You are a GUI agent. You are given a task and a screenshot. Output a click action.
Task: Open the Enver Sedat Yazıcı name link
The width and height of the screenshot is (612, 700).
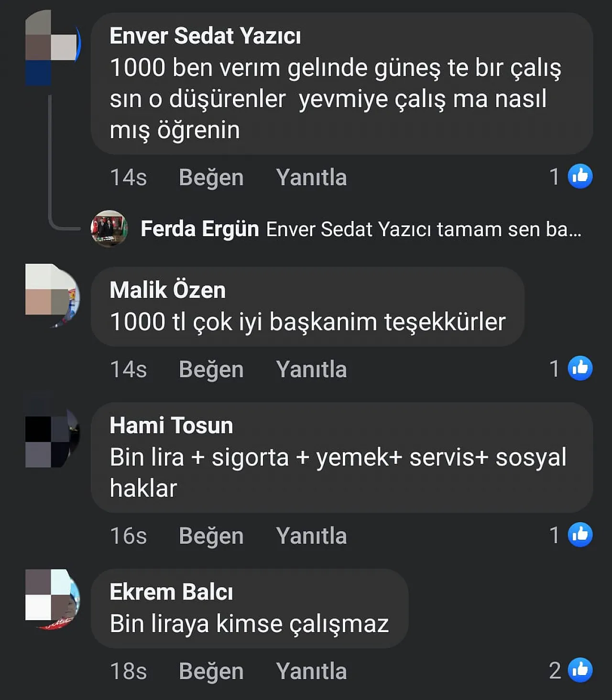[205, 36]
